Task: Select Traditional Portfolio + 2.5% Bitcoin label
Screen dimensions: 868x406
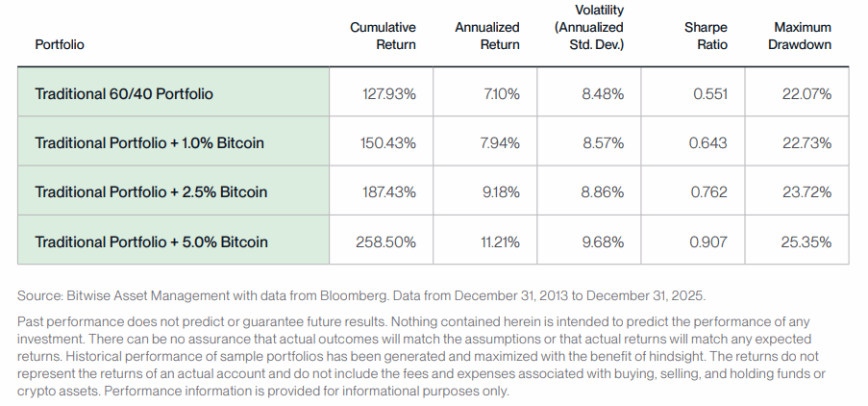Action: (150, 191)
